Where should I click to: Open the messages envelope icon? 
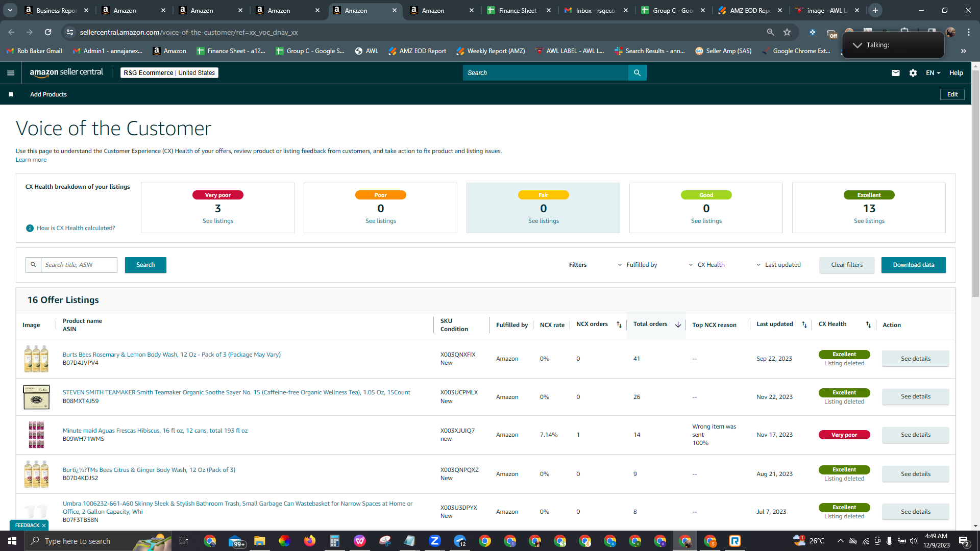895,73
